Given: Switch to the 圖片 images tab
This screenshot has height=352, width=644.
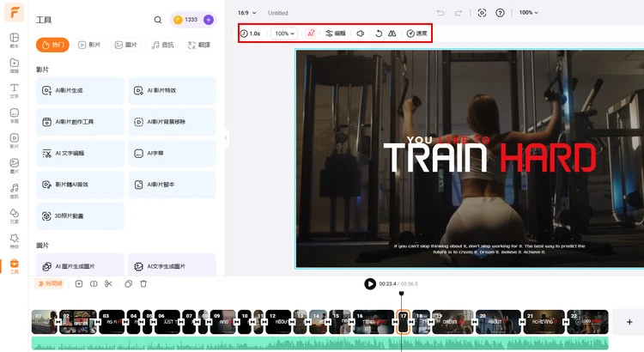Looking at the screenshot, I should 127,45.
